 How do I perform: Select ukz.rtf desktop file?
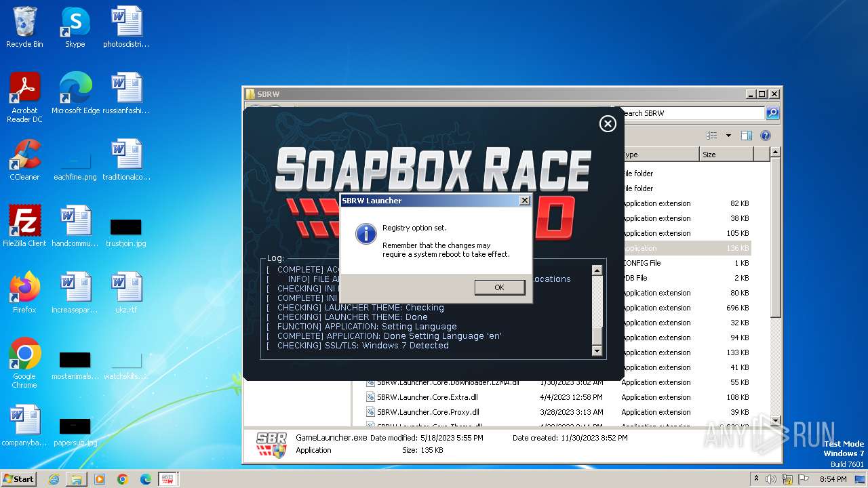(126, 293)
